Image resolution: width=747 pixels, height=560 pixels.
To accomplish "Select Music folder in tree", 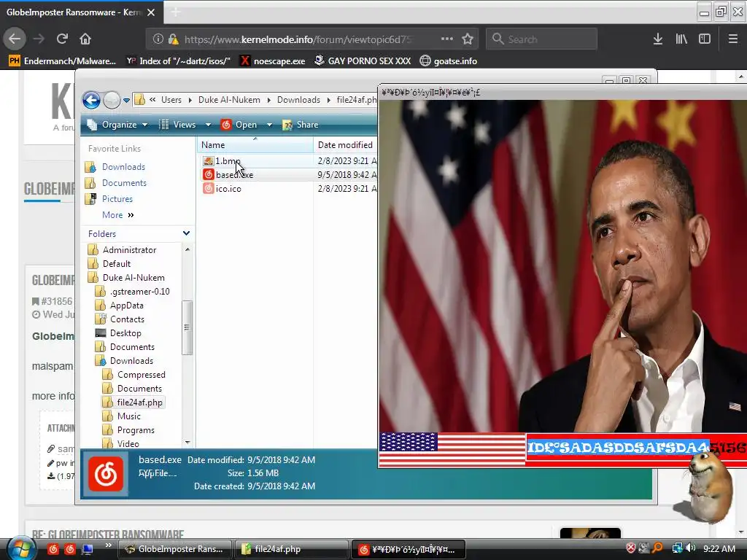I will [x=122, y=416].
